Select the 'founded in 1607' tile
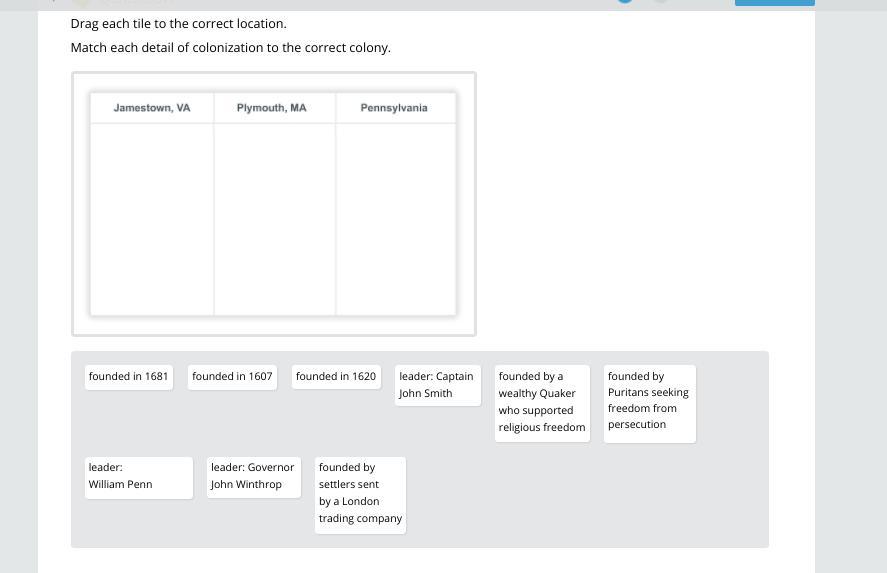The image size is (887, 573). point(232,377)
